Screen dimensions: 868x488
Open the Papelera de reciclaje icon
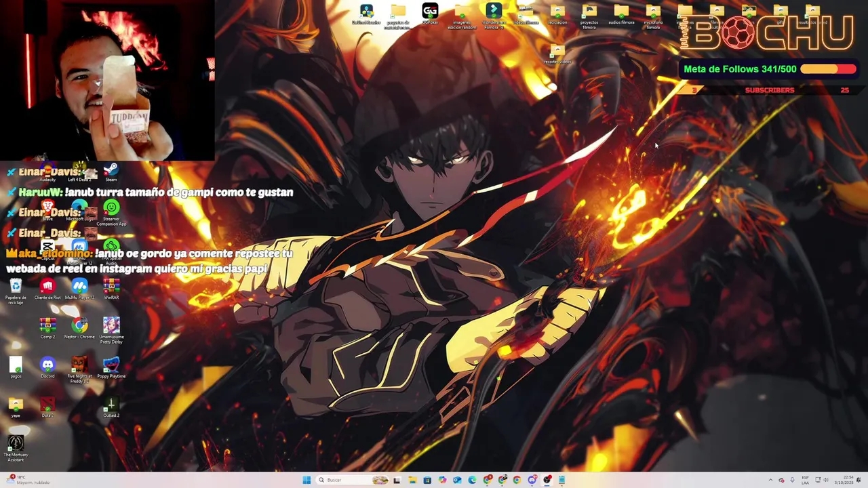[x=16, y=291]
